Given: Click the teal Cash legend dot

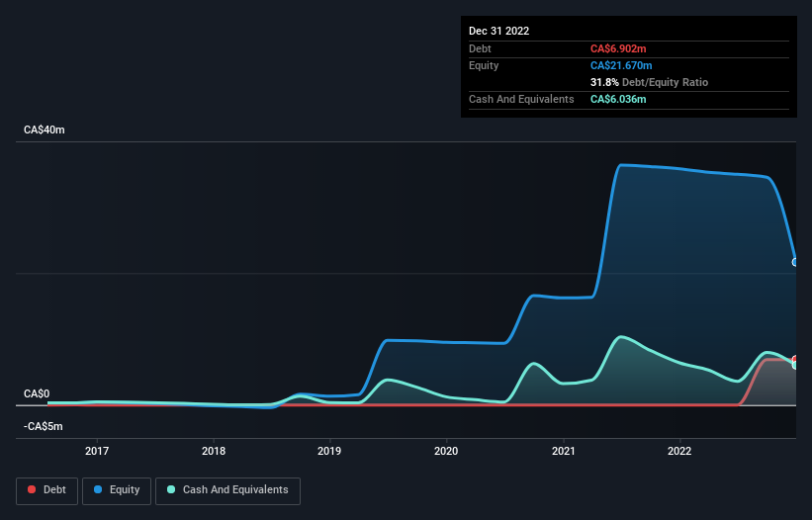Looking at the screenshot, I should [171, 489].
